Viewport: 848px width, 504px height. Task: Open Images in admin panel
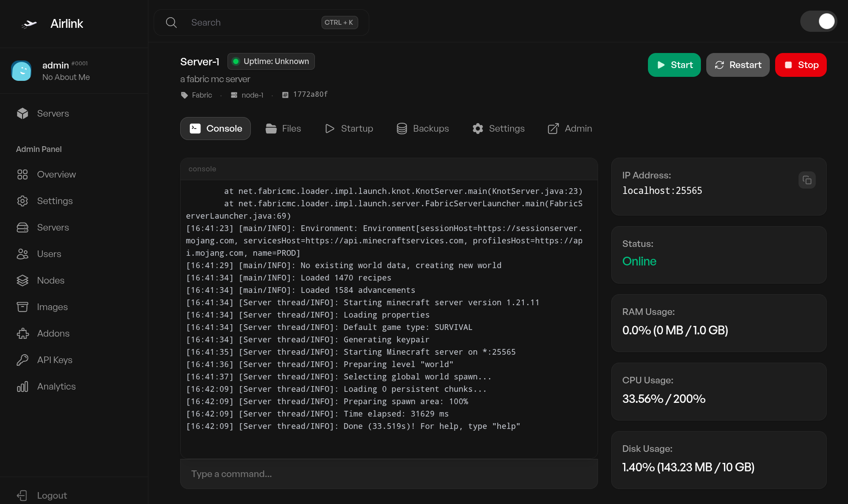tap(52, 307)
